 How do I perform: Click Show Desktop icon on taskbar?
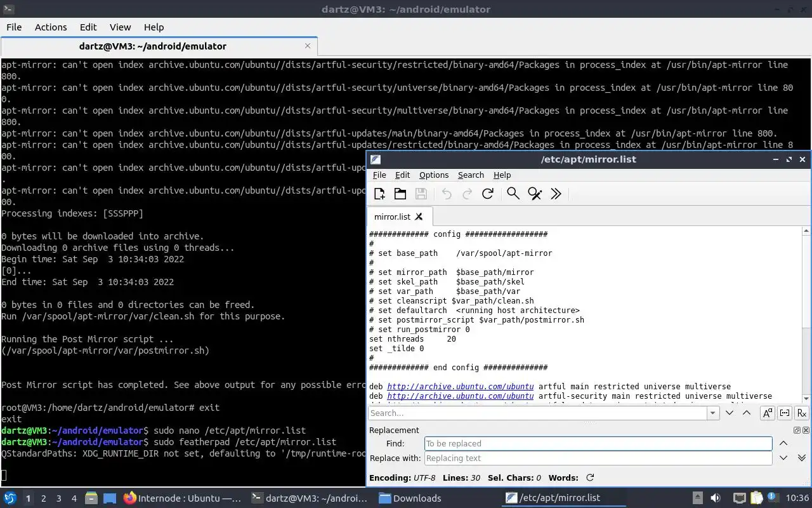click(110, 498)
